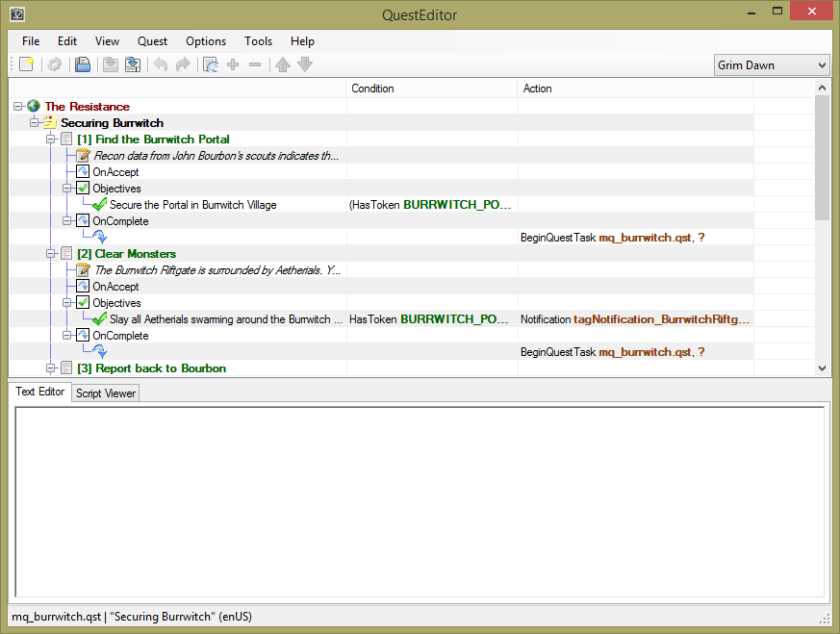
Task: Click the Undo arrow in toolbar
Action: (x=160, y=65)
